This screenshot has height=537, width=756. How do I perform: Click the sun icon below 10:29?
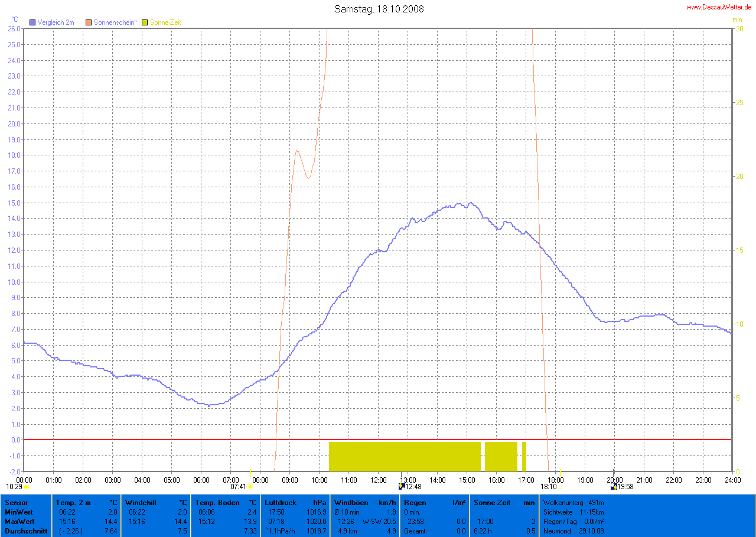(x=27, y=487)
